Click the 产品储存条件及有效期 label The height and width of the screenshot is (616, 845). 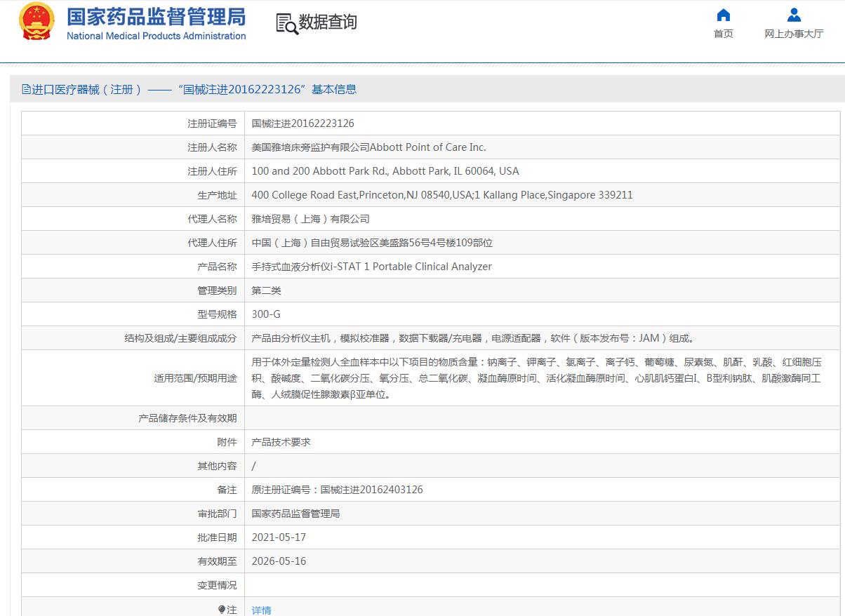(187, 418)
